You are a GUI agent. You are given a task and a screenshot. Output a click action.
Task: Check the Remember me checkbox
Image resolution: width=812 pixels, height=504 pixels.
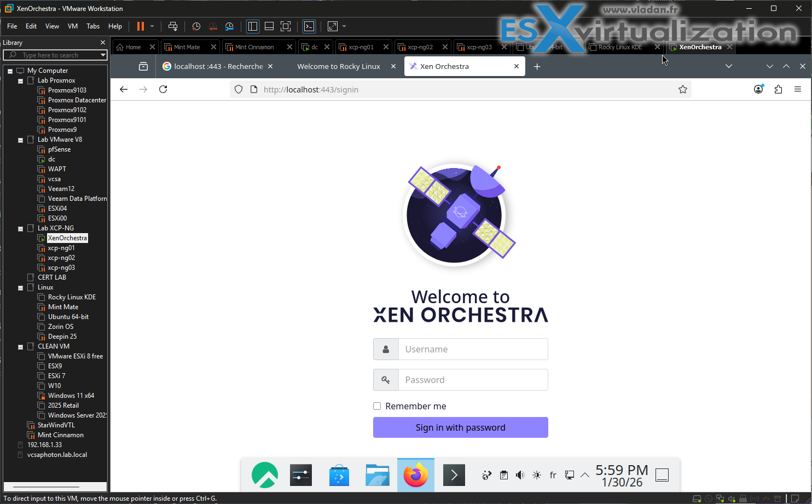[x=377, y=406]
